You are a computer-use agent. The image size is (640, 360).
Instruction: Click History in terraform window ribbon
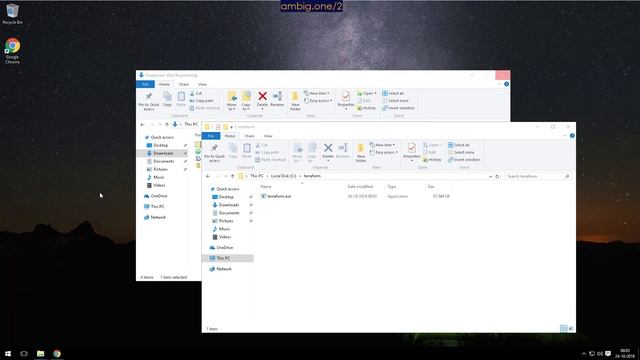(433, 160)
